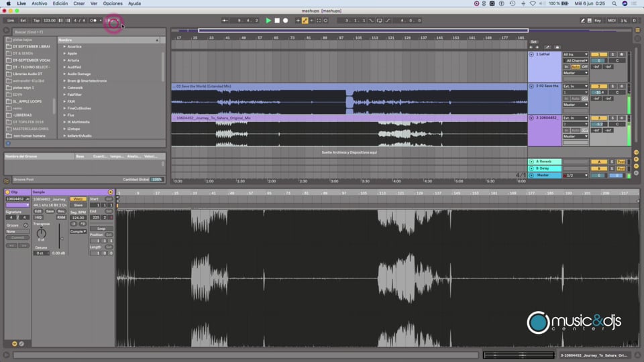Expand the iZotope folder
This screenshot has height=362, width=644.
tap(64, 129)
